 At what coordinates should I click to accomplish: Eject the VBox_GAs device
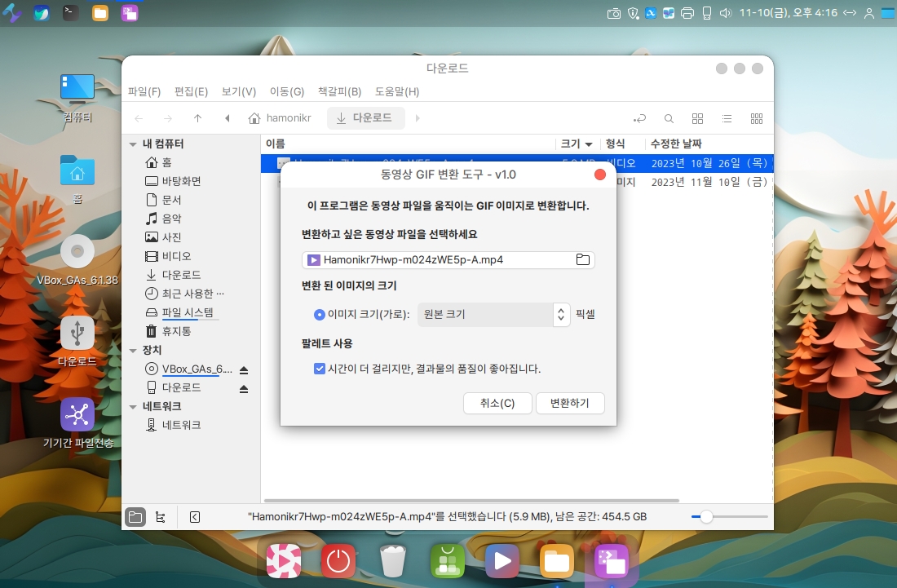(x=244, y=369)
